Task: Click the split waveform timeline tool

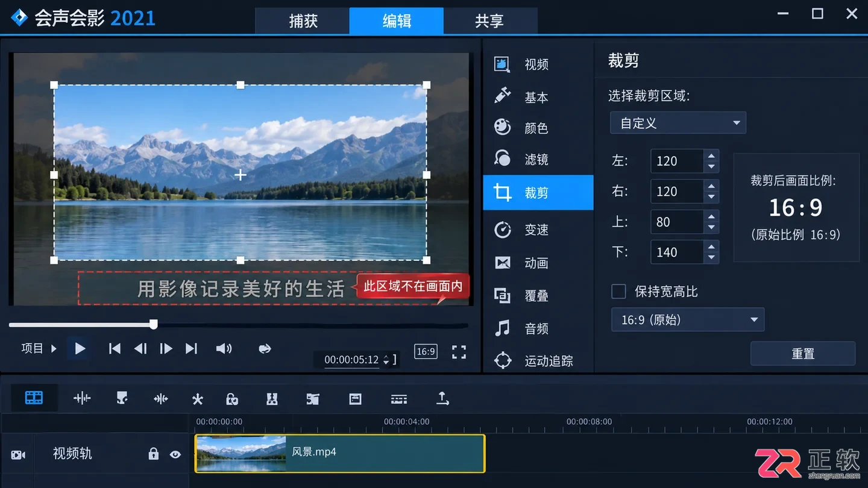Action: coord(161,398)
